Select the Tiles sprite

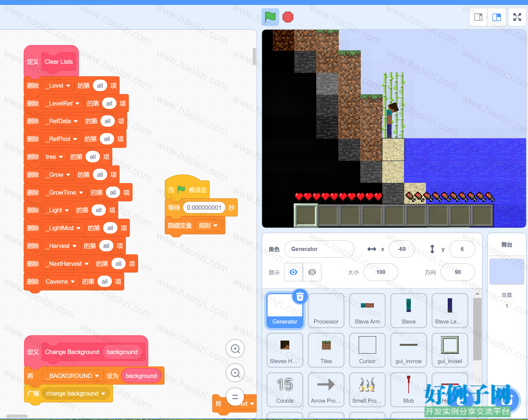tap(326, 350)
